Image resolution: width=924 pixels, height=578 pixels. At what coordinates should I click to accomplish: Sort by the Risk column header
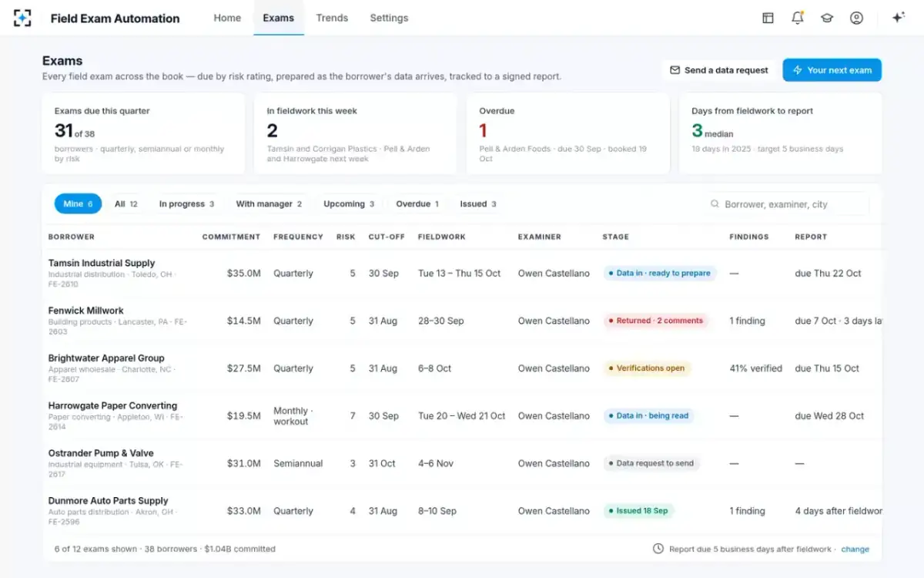(346, 237)
